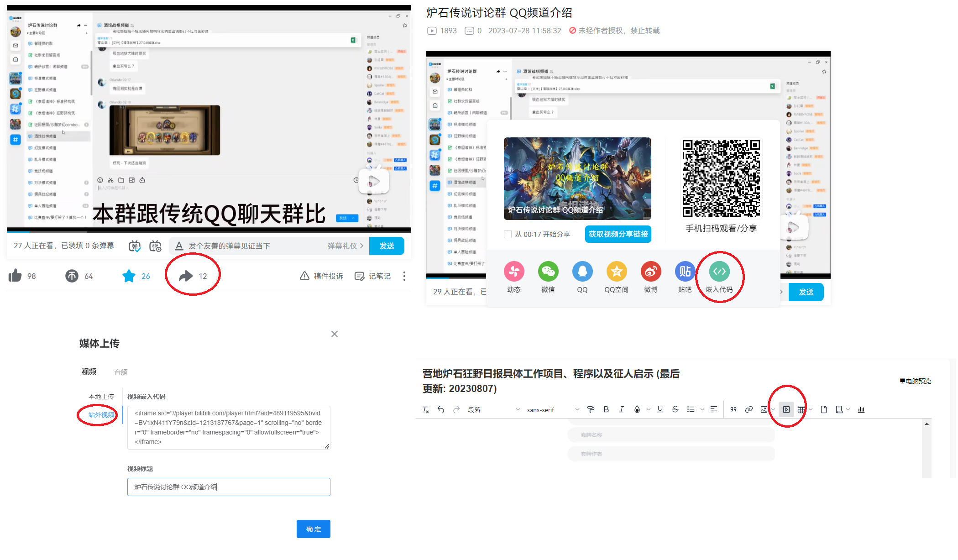This screenshot has width=958, height=560.
Task: Click 稿件投诉 report link
Action: pos(321,276)
